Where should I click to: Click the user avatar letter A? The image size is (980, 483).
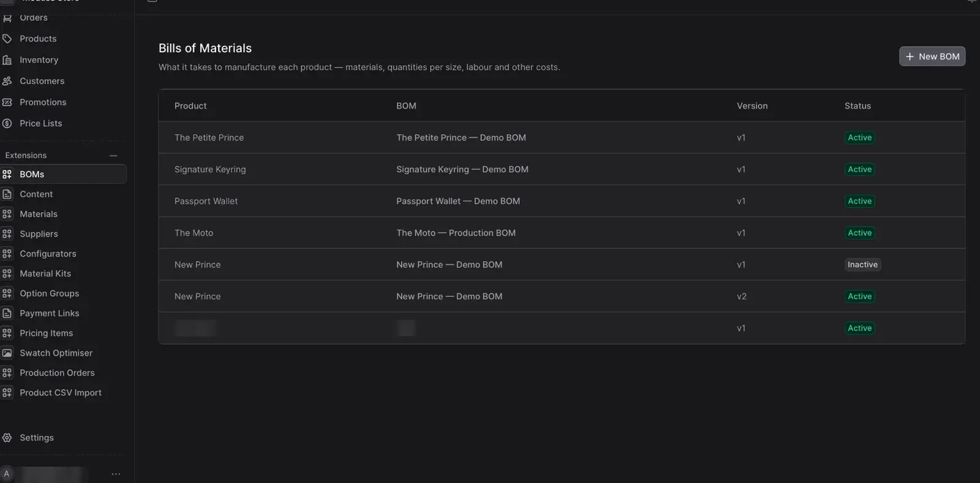coord(7,474)
